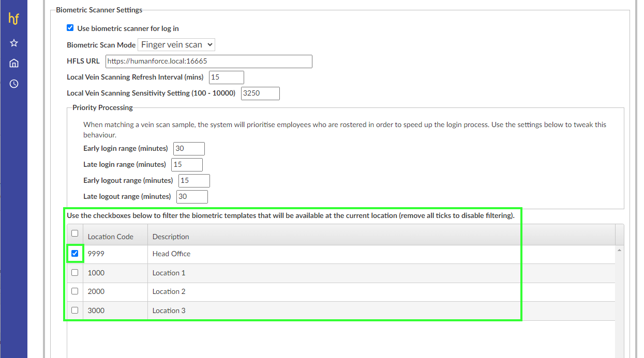Click the HFLS URL text field

208,61
